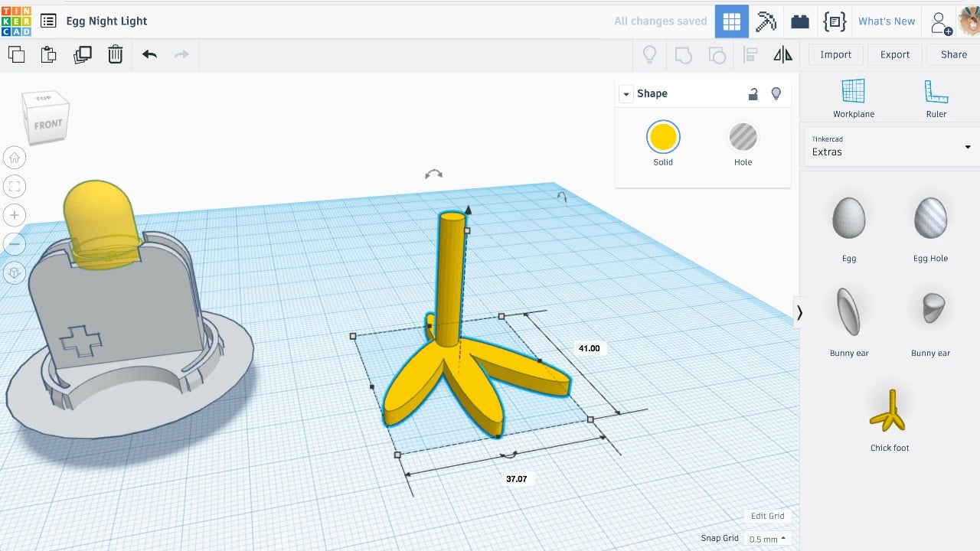Duplicate the selected chick foot shape
980x551 pixels.
(x=82, y=54)
